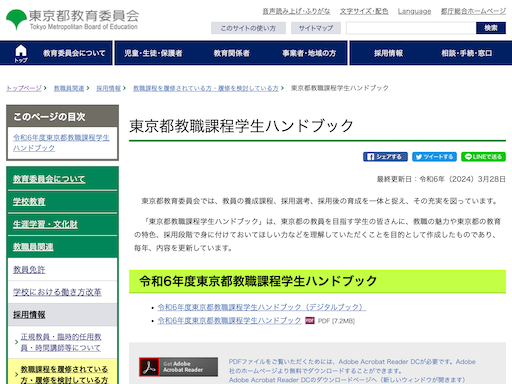Viewport: 512px width, 384px height.
Task: Focus the site search input field
Action: coord(411,28)
